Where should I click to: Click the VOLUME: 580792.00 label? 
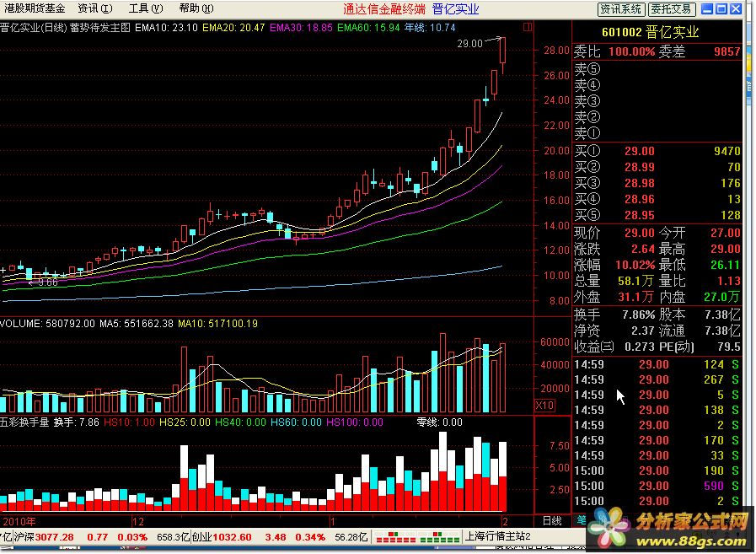coord(47,323)
